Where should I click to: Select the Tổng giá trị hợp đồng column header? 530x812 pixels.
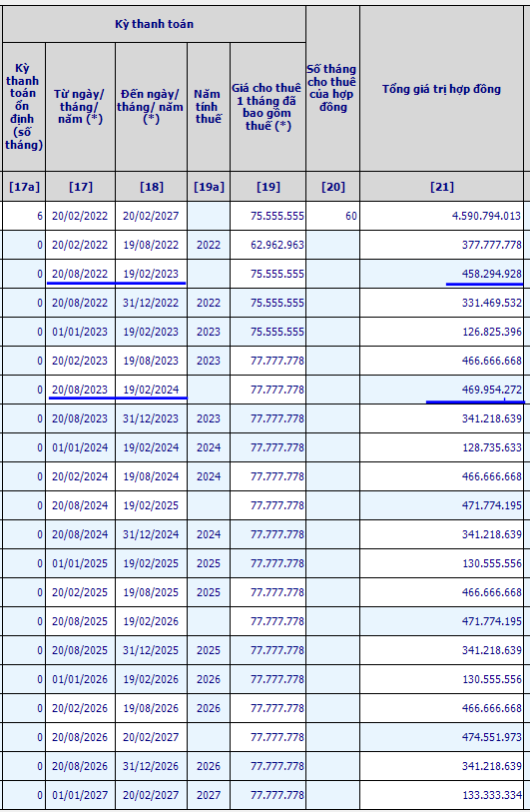click(441, 89)
